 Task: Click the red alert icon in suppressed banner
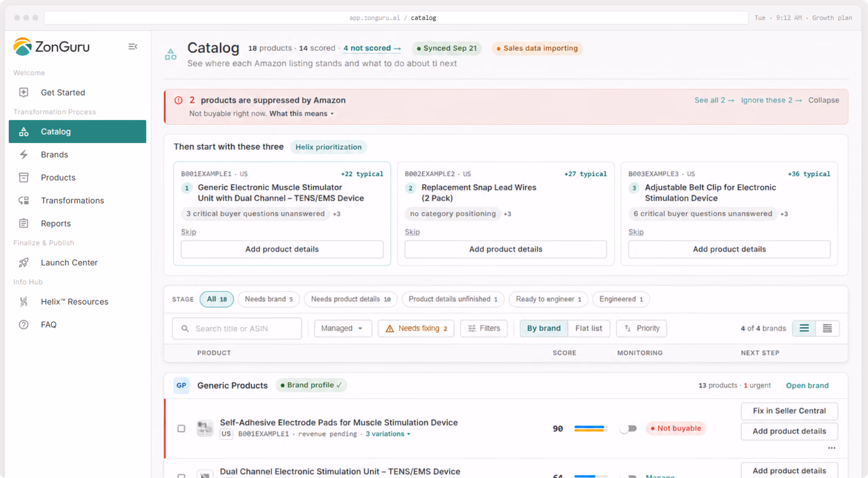pos(179,100)
